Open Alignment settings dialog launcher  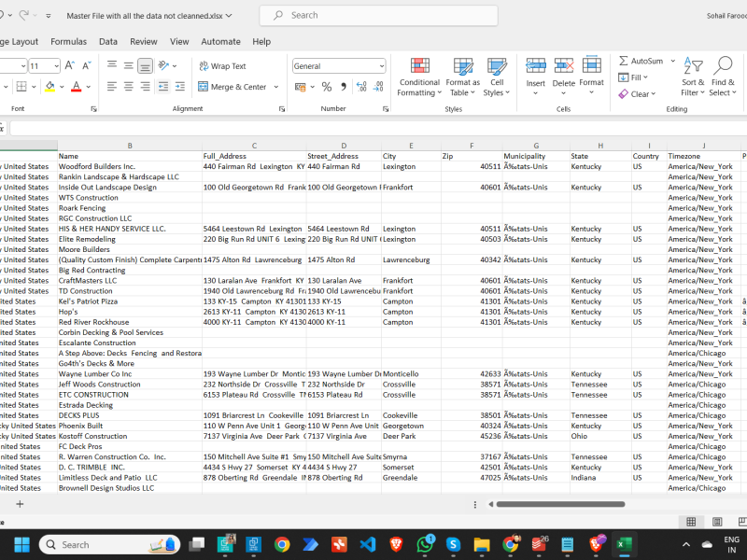282,109
